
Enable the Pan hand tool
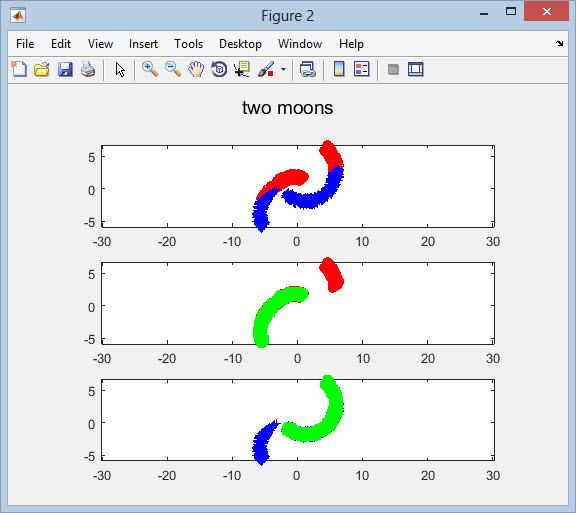point(196,69)
